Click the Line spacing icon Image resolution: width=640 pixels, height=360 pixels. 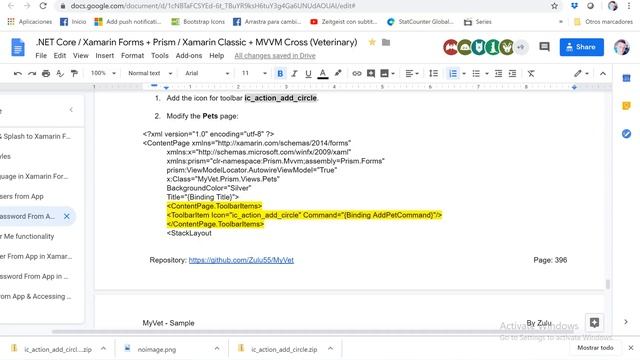point(433,73)
